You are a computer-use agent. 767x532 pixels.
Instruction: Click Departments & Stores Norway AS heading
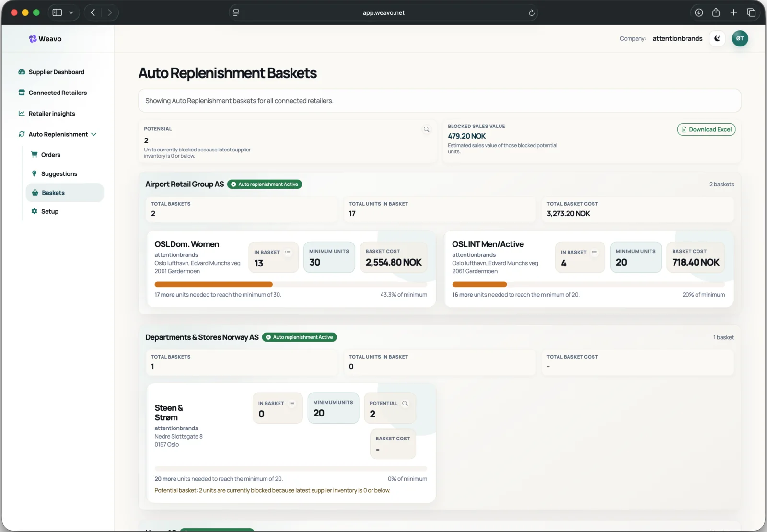tap(202, 337)
